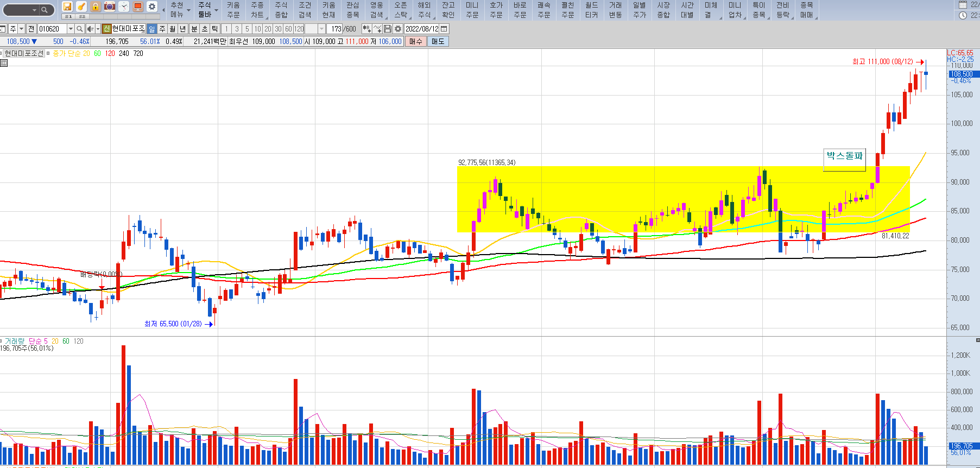The height and width of the screenshot is (468, 980).
Task: Select the 120 interval button
Action: [x=299, y=29]
